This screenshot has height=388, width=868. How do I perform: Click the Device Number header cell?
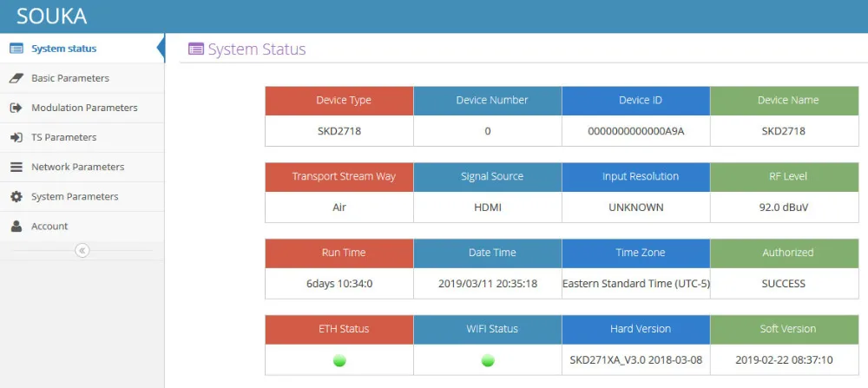coord(488,101)
